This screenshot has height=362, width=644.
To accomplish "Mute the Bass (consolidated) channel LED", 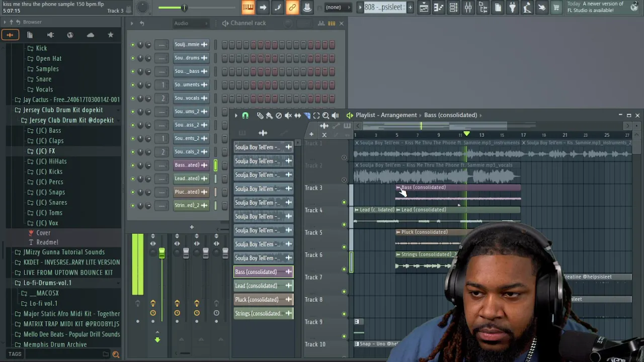I will (x=133, y=165).
